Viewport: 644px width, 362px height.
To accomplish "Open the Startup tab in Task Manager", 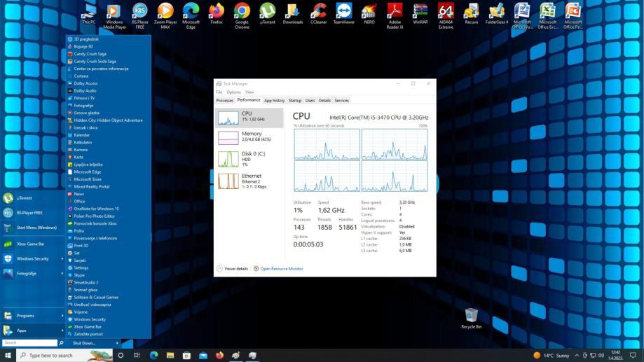I will [x=295, y=101].
